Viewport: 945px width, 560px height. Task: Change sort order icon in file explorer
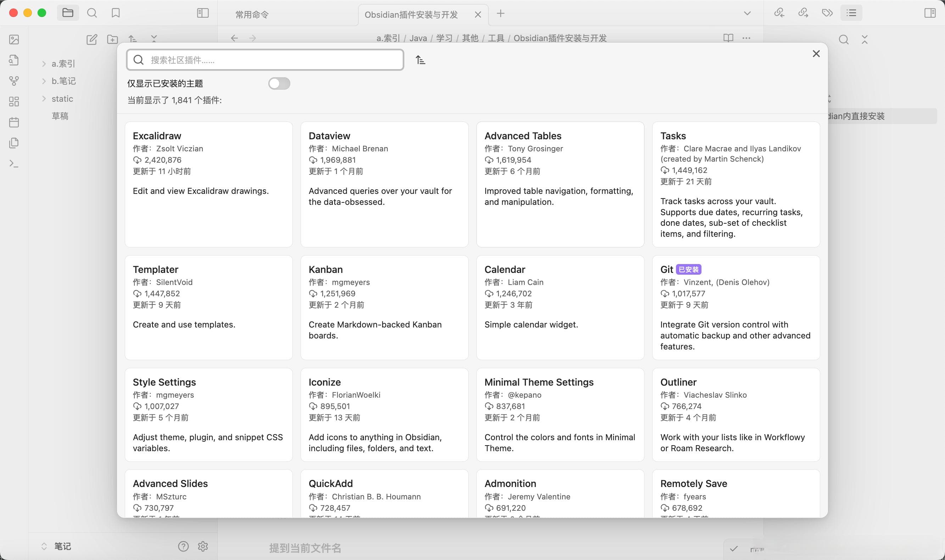(x=133, y=39)
